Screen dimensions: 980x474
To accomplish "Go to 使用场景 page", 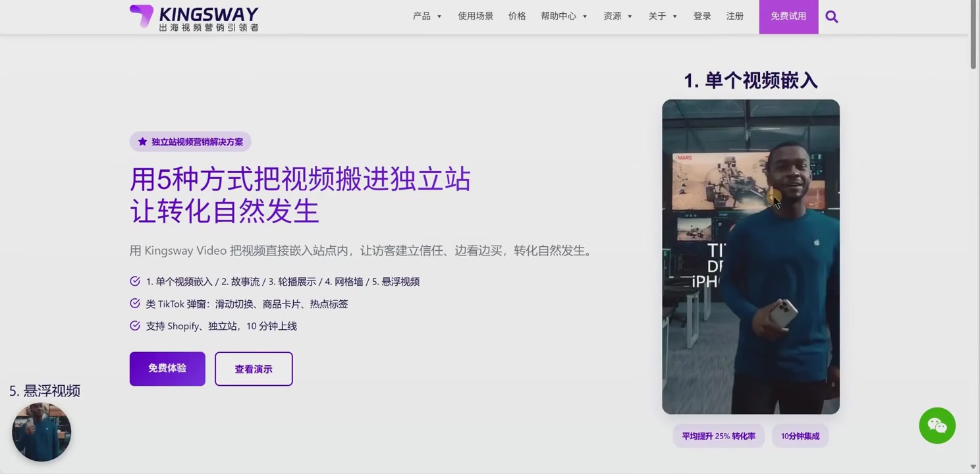I will click(x=476, y=16).
